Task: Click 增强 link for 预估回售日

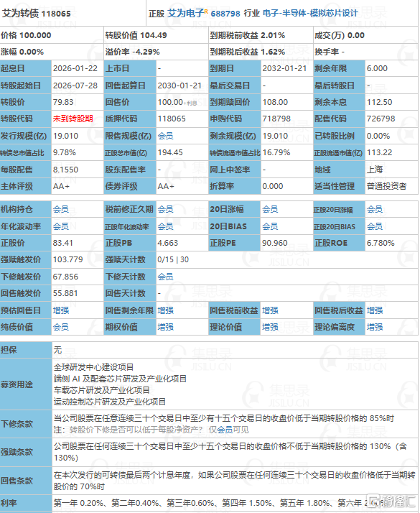Action: pos(61,310)
